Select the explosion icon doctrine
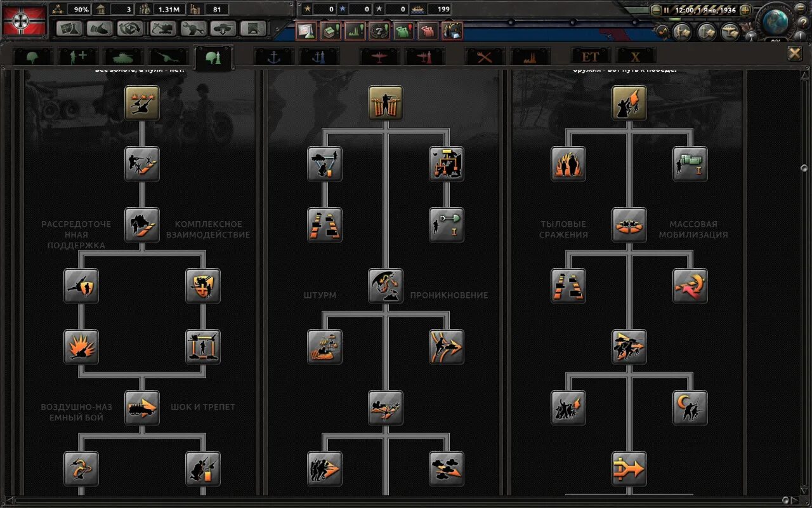Image resolution: width=812 pixels, height=508 pixels. (81, 347)
